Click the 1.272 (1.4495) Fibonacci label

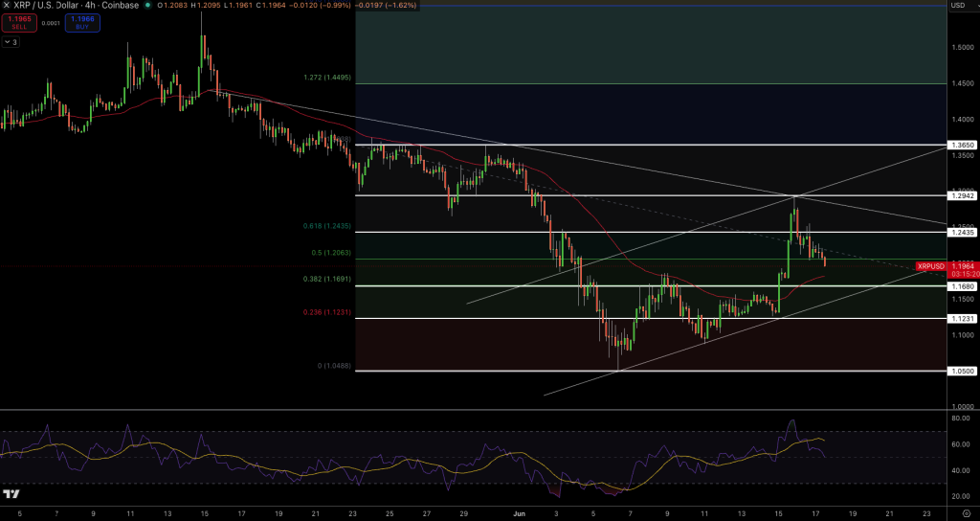tap(327, 78)
